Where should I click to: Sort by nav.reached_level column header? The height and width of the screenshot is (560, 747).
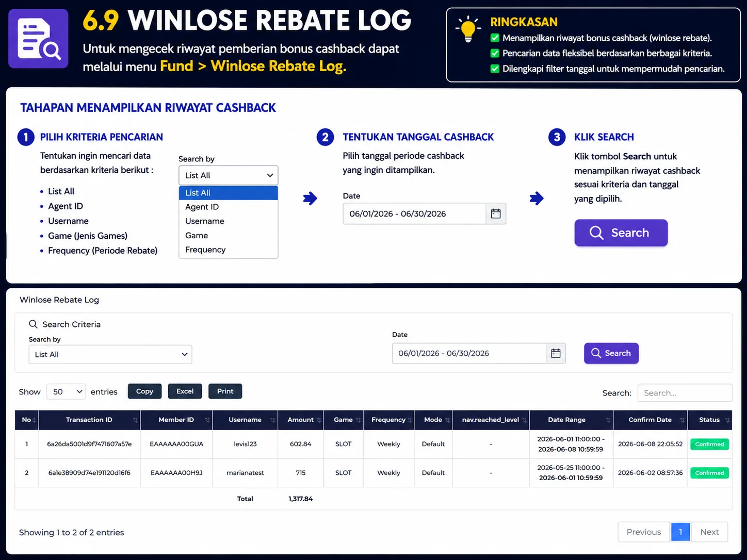point(491,420)
